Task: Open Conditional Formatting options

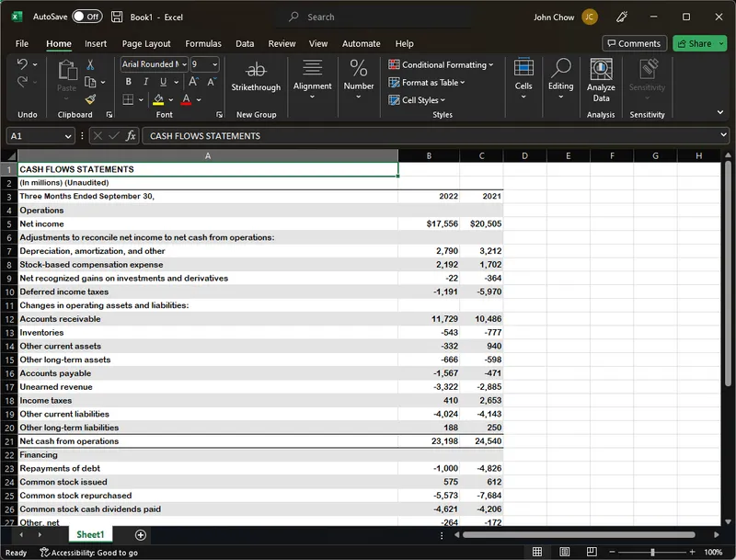Action: click(441, 65)
